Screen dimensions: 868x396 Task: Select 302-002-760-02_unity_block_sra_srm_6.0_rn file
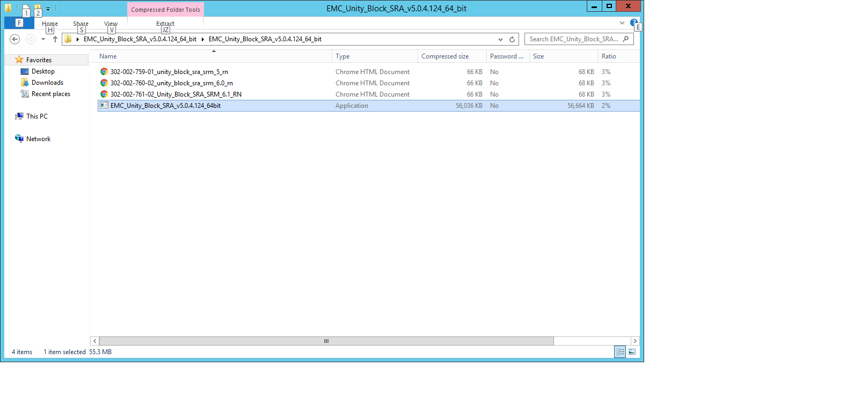171,83
